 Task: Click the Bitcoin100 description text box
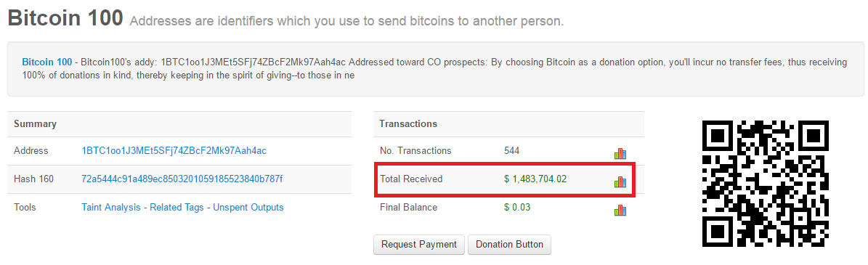[435, 68]
